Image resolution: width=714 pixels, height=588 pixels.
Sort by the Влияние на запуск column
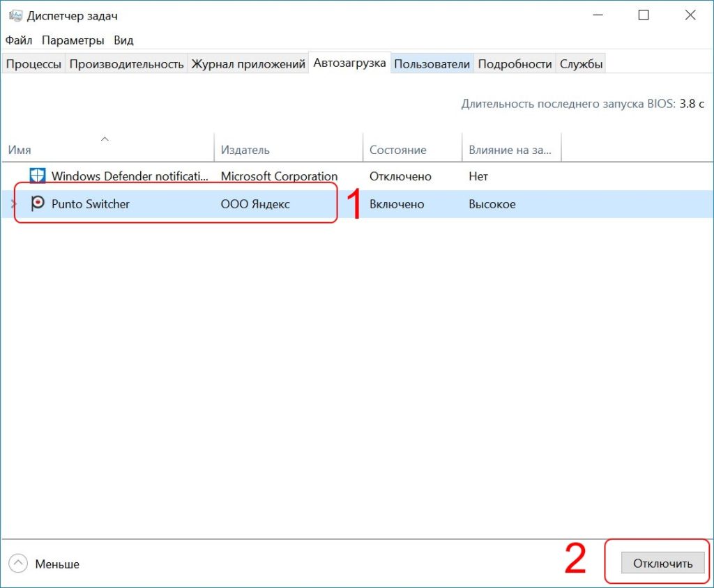[510, 149]
